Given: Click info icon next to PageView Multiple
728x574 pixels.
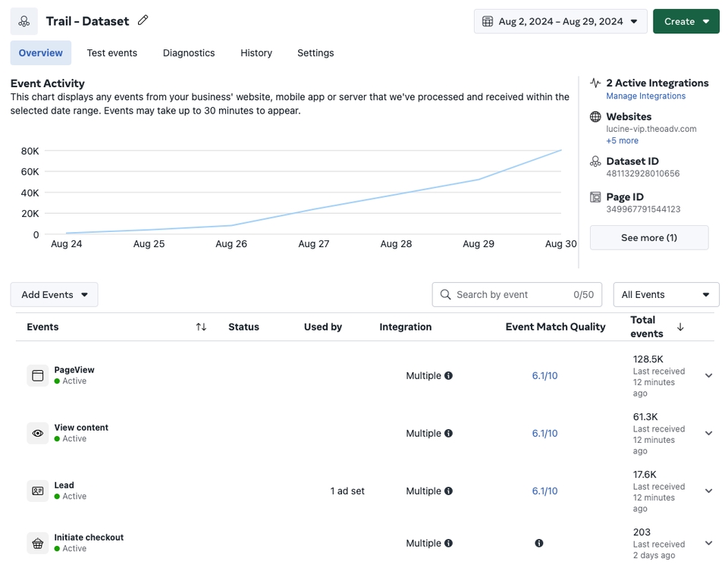Looking at the screenshot, I should (x=449, y=375).
